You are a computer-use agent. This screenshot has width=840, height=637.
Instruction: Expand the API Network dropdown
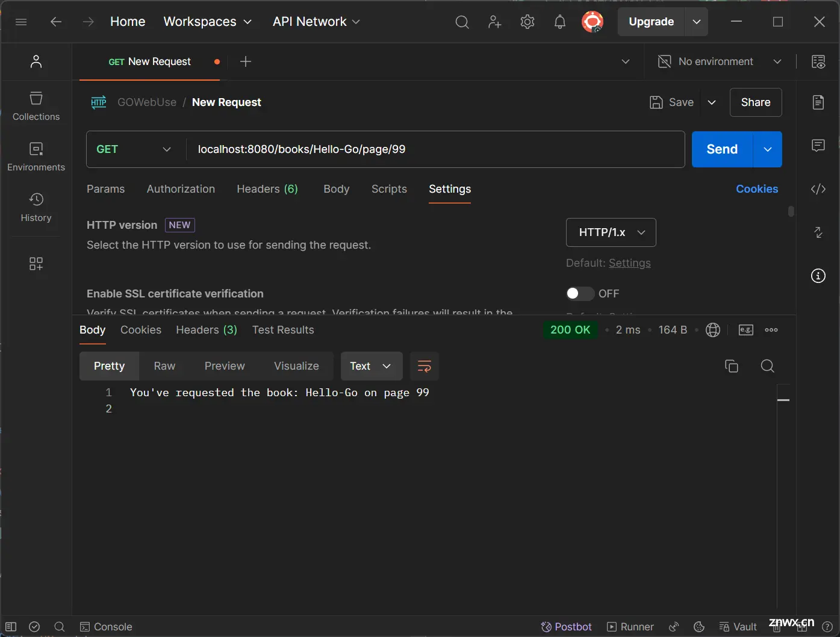pyautogui.click(x=317, y=22)
